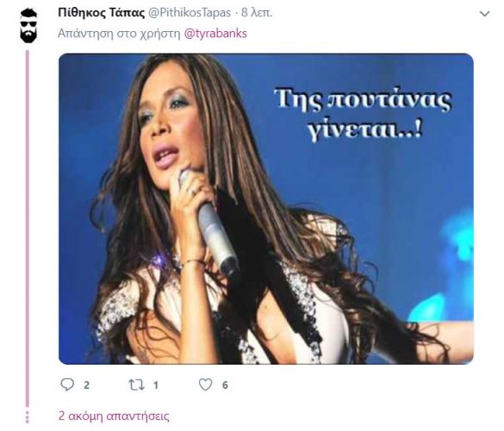Click the Greek caption text on the image
This screenshot has width=504, height=431.
tap(364, 116)
